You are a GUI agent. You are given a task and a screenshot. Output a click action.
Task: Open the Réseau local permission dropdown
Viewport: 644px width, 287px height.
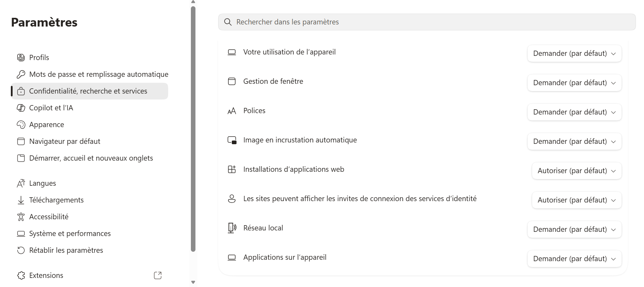574,229
